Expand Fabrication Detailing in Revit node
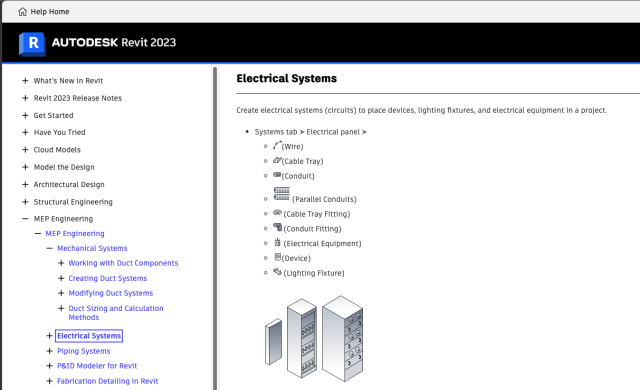640x390 pixels. click(x=49, y=381)
